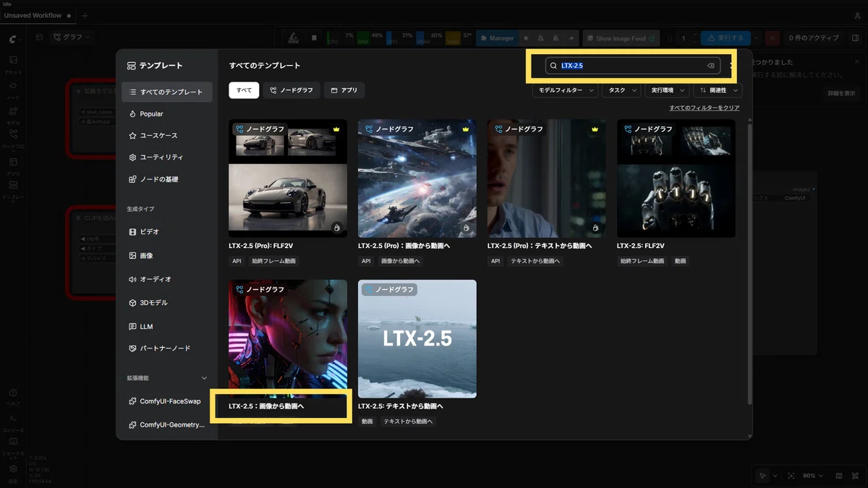Click the star icon next to Manager

[526, 38]
